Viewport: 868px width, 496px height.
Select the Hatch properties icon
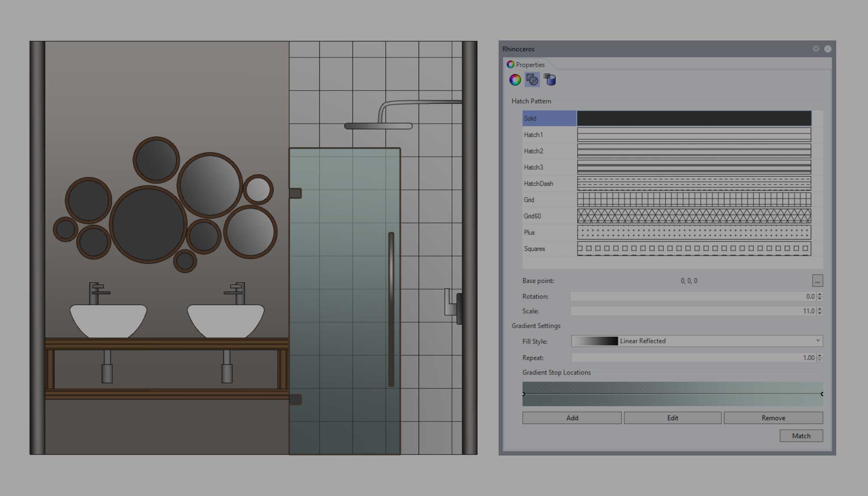(532, 80)
